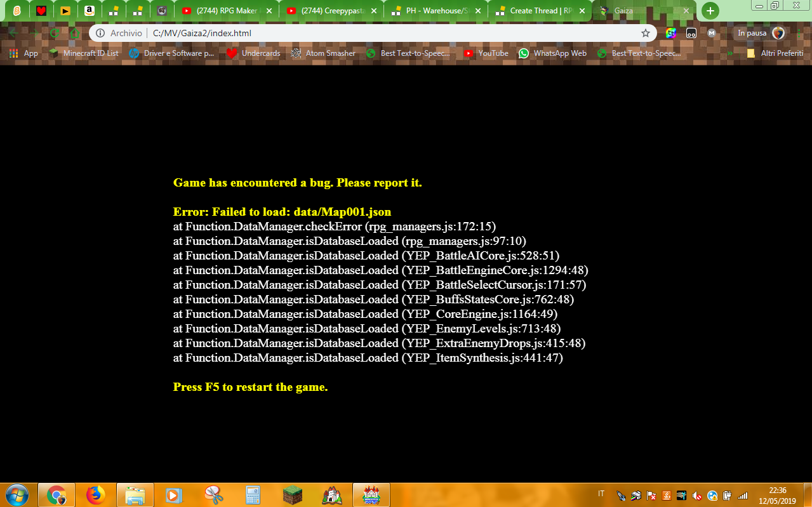Click the DataManager.checkError stack line
The image size is (812, 507).
(x=335, y=227)
